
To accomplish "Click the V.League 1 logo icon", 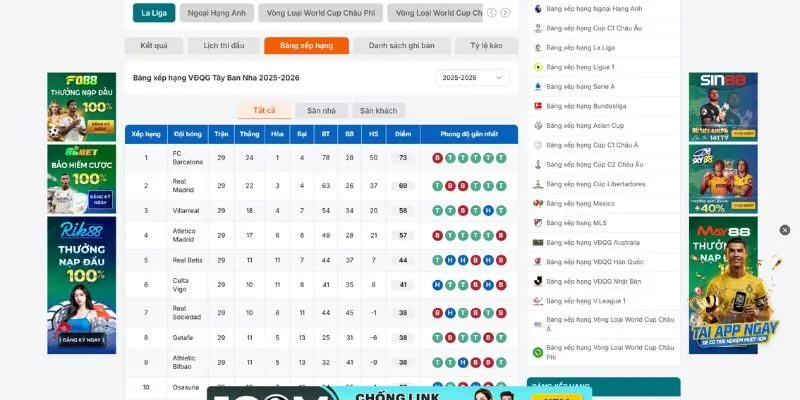I will tap(538, 300).
